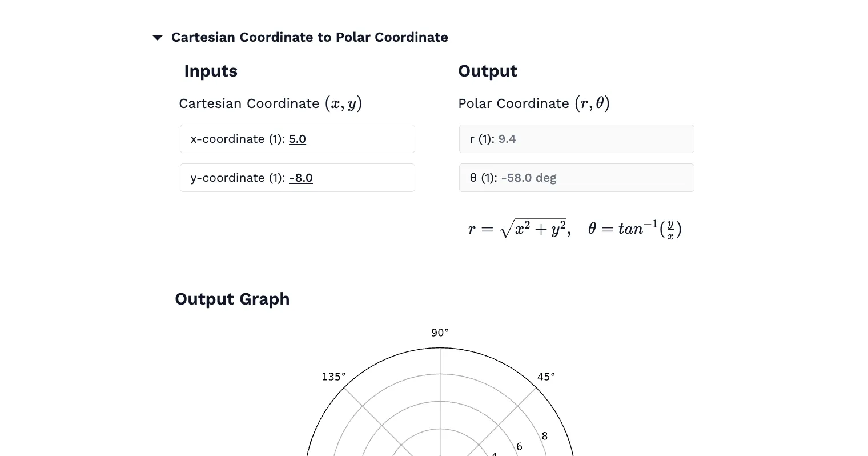Click the radial tick label 6 on the graph
The image size is (868, 456).
pyautogui.click(x=519, y=446)
